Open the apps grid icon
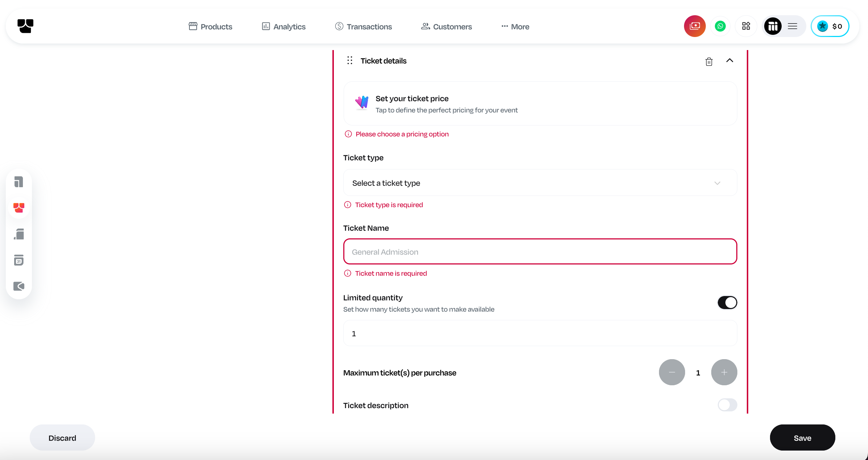Screen dimensions: 868x460 click(746, 26)
